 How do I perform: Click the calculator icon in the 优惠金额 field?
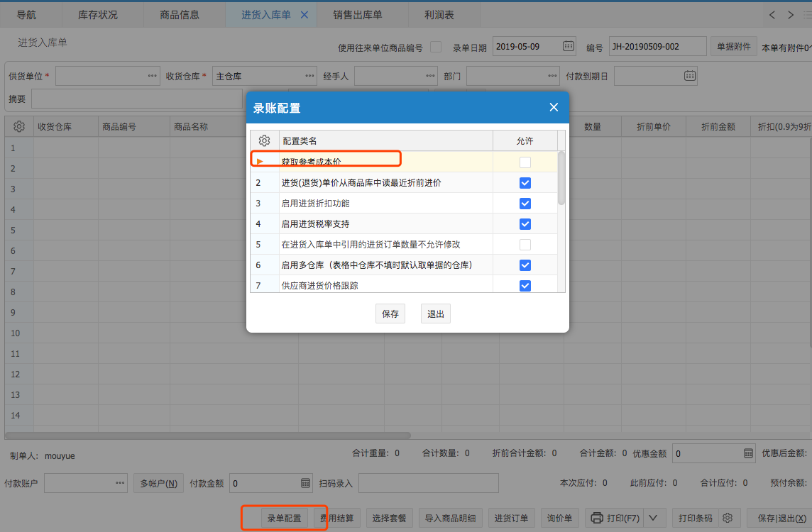(748, 453)
